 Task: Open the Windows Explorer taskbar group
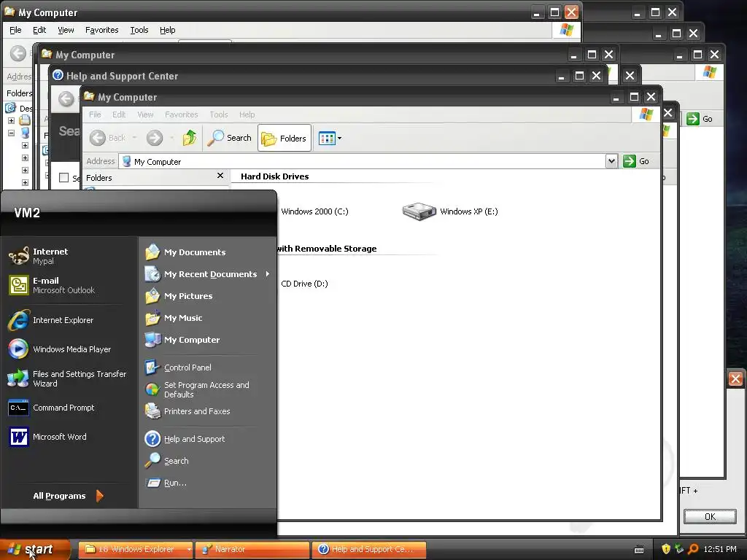click(x=136, y=549)
